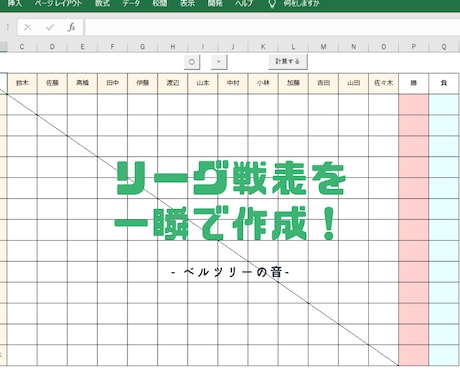This screenshot has height=380, width=460.
Task: Select the 山田 name cell
Action: click(353, 83)
